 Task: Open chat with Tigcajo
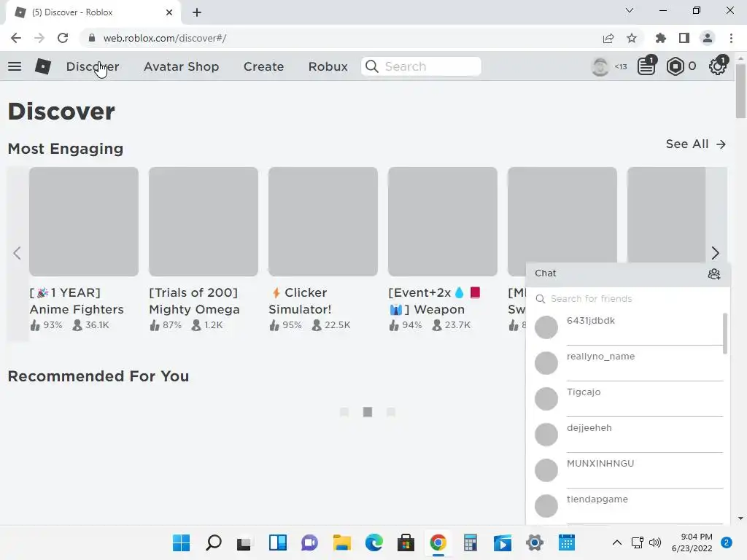[628, 399]
